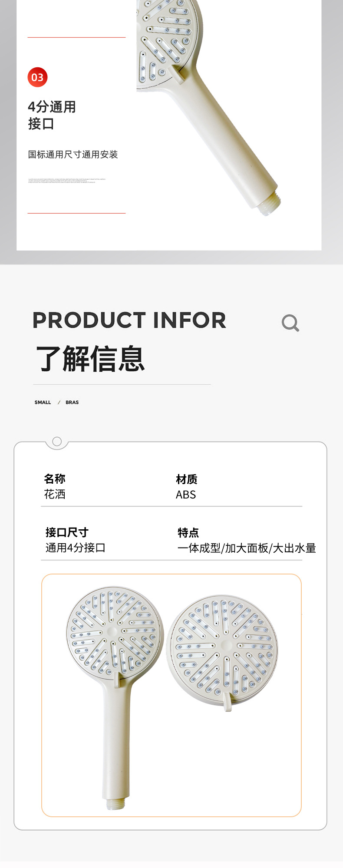Image resolution: width=343 pixels, height=868 pixels.
Task: Click the 材质 field label
Action: 187,479
